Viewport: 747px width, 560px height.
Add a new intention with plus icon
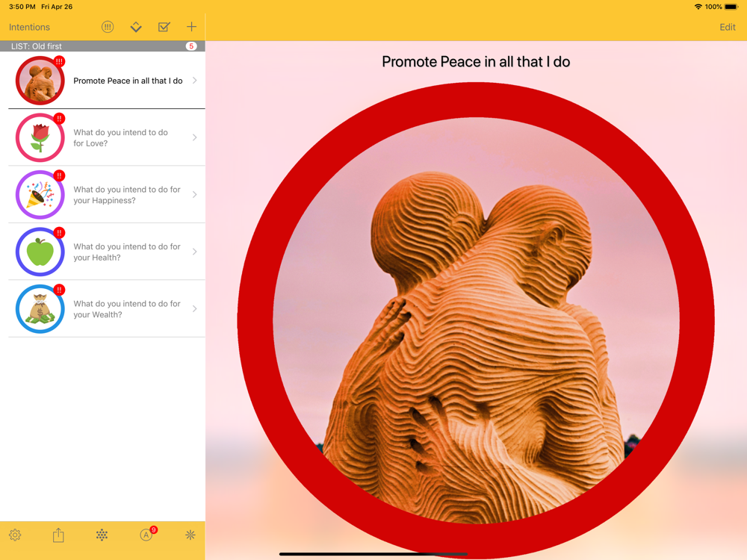[191, 27]
